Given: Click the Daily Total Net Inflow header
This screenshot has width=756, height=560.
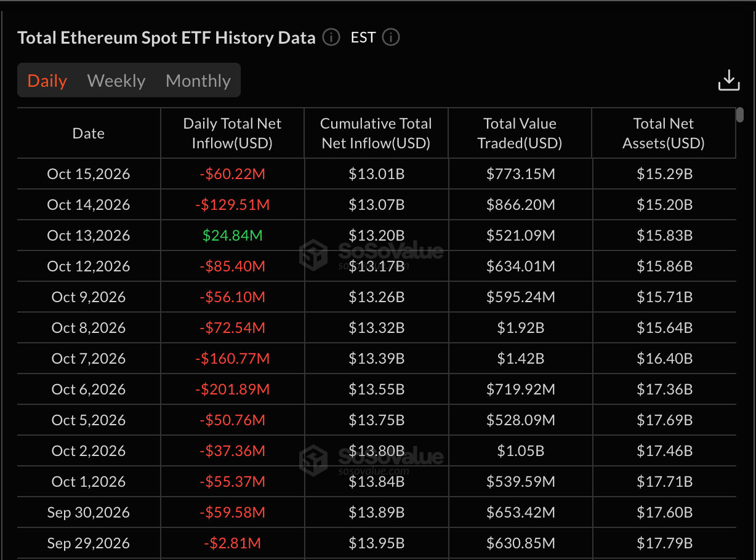Looking at the screenshot, I should click(x=232, y=134).
